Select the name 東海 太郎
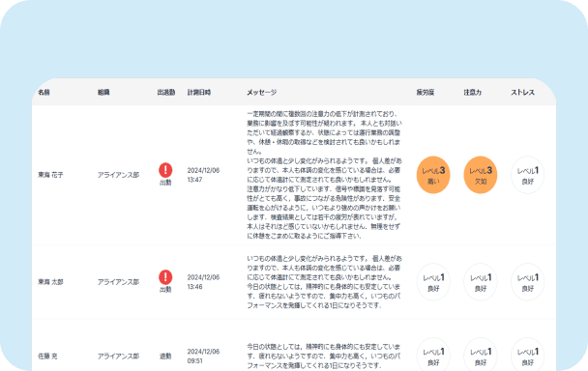This screenshot has height=371, width=588. [x=50, y=282]
